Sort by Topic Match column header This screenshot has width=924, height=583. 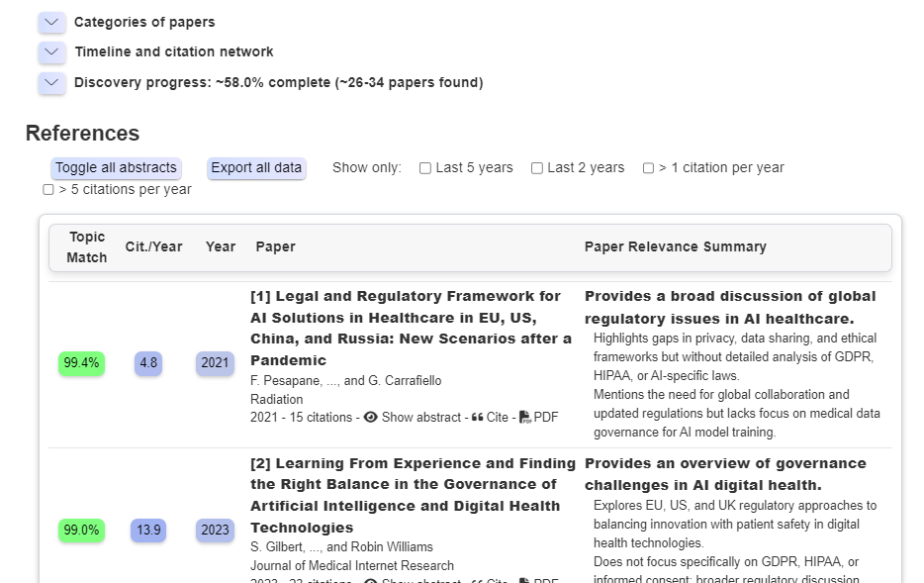87,247
